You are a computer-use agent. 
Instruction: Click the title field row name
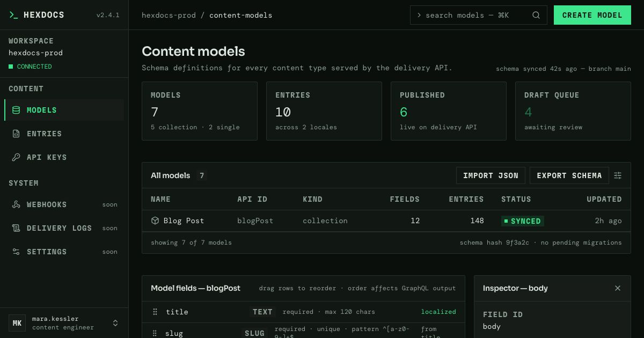177,312
